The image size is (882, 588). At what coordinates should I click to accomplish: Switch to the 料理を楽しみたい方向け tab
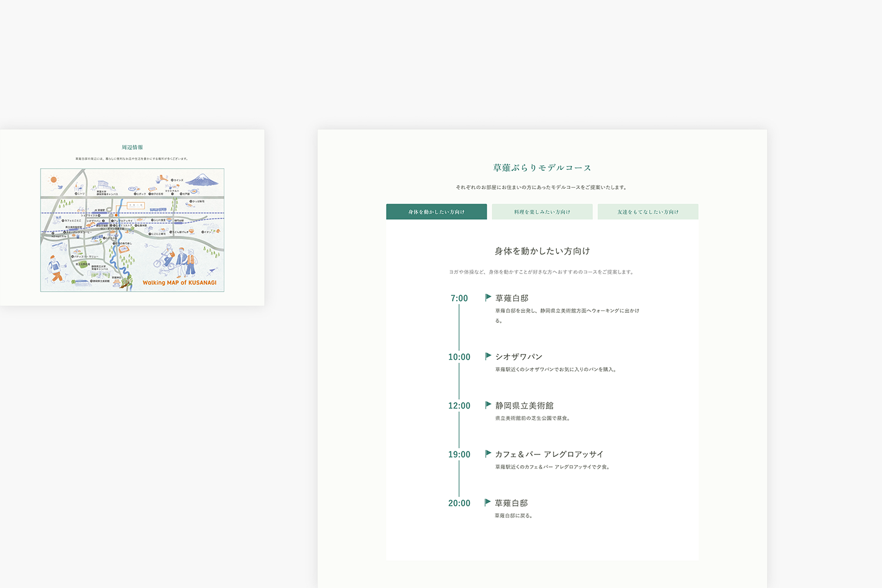pyautogui.click(x=542, y=211)
